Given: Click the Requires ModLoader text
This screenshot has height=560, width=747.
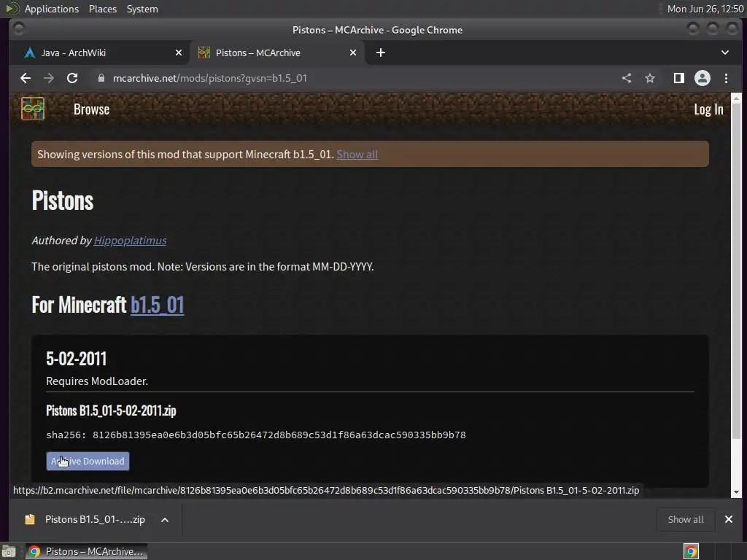Looking at the screenshot, I should [97, 381].
